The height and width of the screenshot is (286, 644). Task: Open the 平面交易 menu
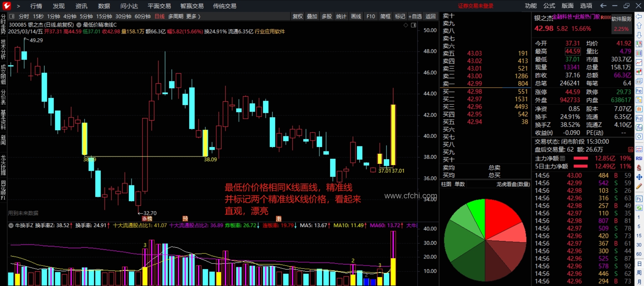click(x=159, y=6)
